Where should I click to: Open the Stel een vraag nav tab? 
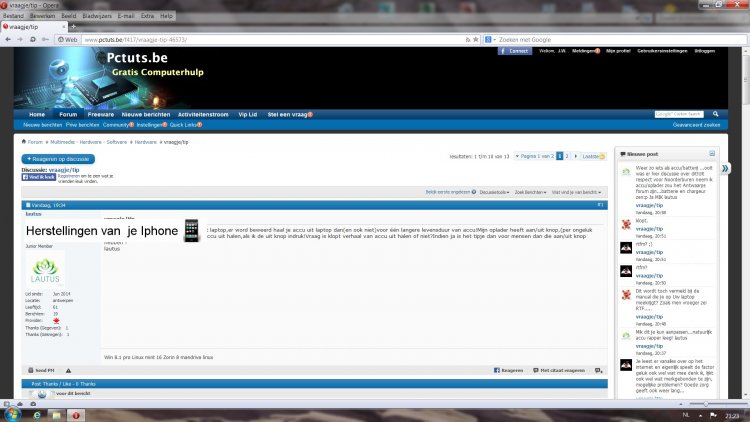pos(290,115)
